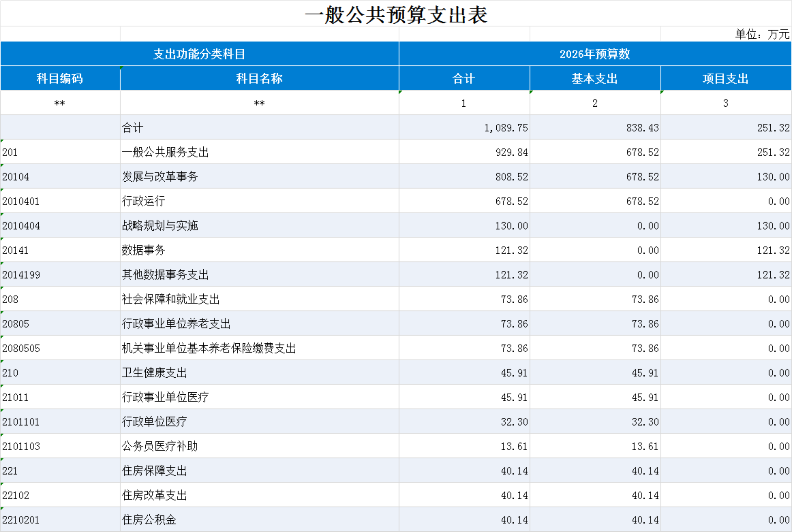Select the 其他数据事务支出 cell
This screenshot has width=792, height=532.
[165, 275]
